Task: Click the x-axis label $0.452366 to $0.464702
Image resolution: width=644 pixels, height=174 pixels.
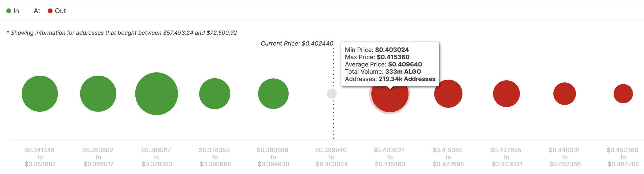Action: (623, 157)
